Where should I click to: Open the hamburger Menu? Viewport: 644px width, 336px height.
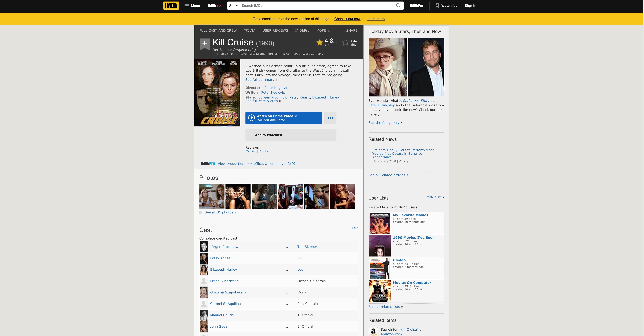click(192, 6)
